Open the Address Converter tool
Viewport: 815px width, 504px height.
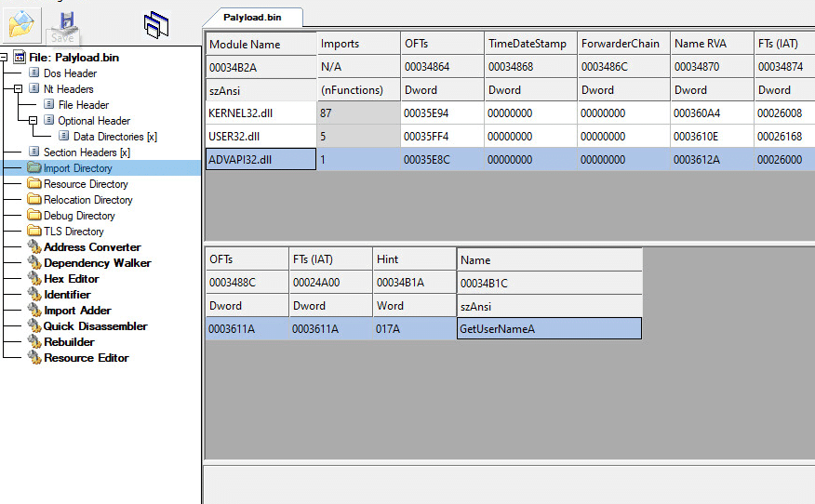(92, 247)
